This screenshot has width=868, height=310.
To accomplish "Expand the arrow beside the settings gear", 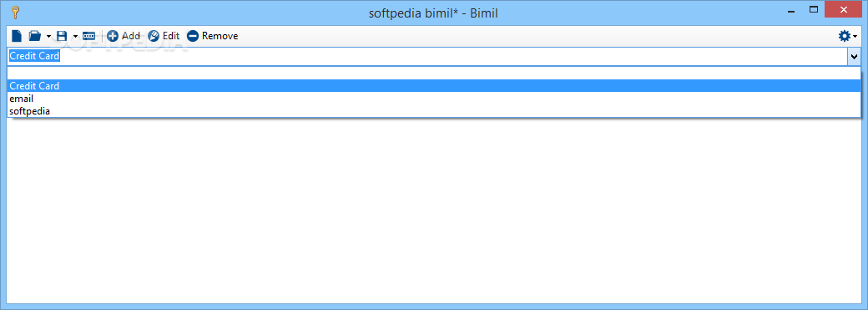I will [855, 37].
